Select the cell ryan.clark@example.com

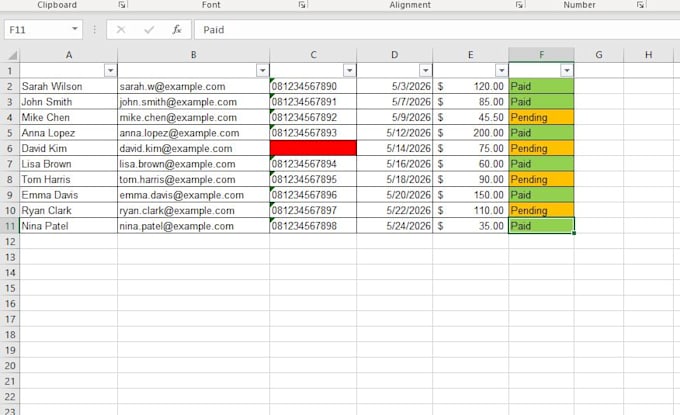(193, 210)
